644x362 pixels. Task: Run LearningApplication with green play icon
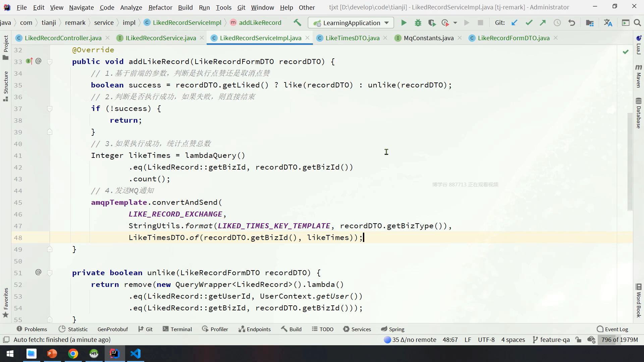(404, 23)
